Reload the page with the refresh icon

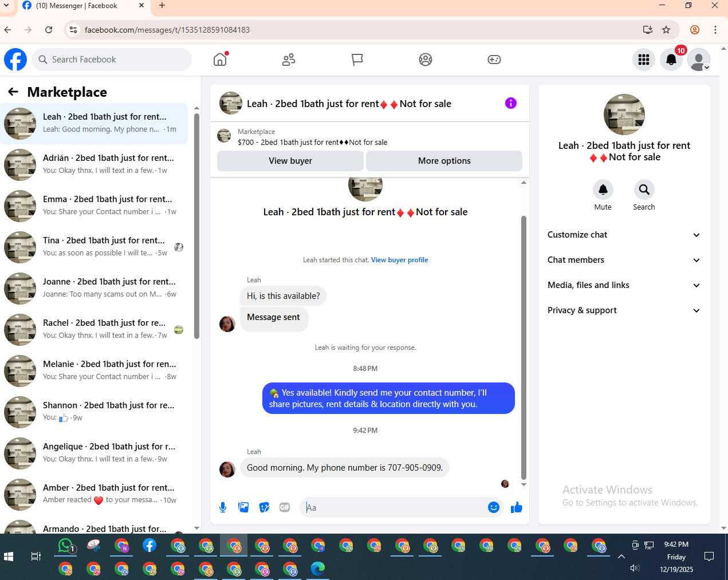(x=49, y=30)
